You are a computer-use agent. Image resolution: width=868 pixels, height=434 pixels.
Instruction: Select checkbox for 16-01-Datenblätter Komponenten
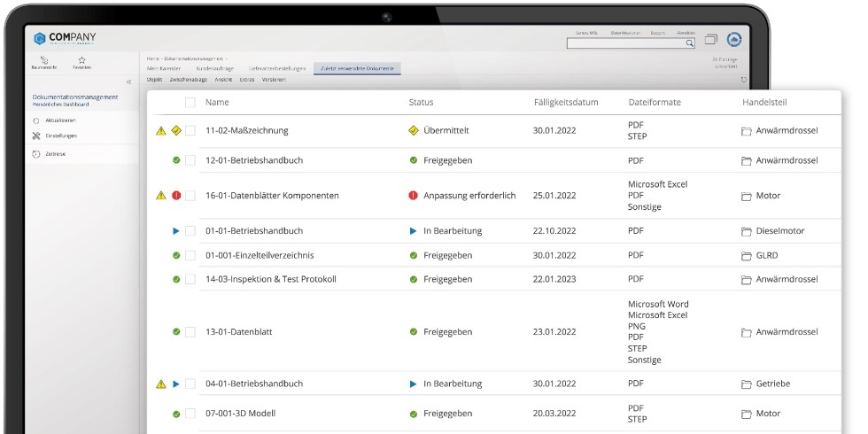[190, 196]
